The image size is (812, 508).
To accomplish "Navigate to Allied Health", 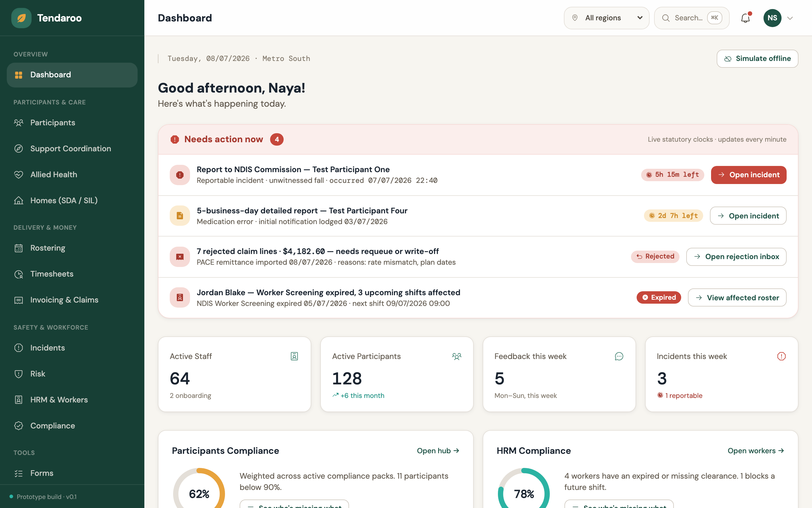I will tap(72, 174).
